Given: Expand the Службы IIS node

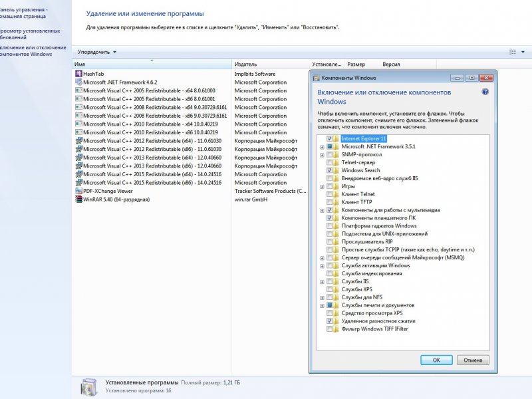Looking at the screenshot, I should point(322,281).
